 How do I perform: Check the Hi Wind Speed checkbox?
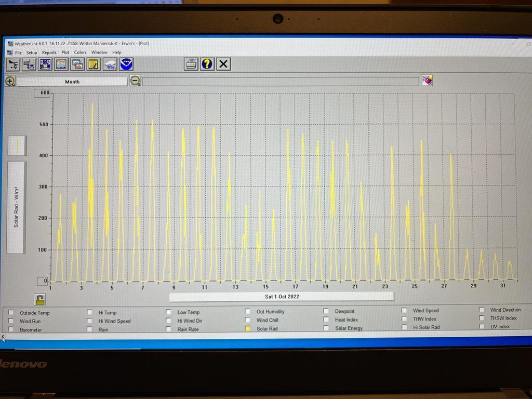(89, 321)
